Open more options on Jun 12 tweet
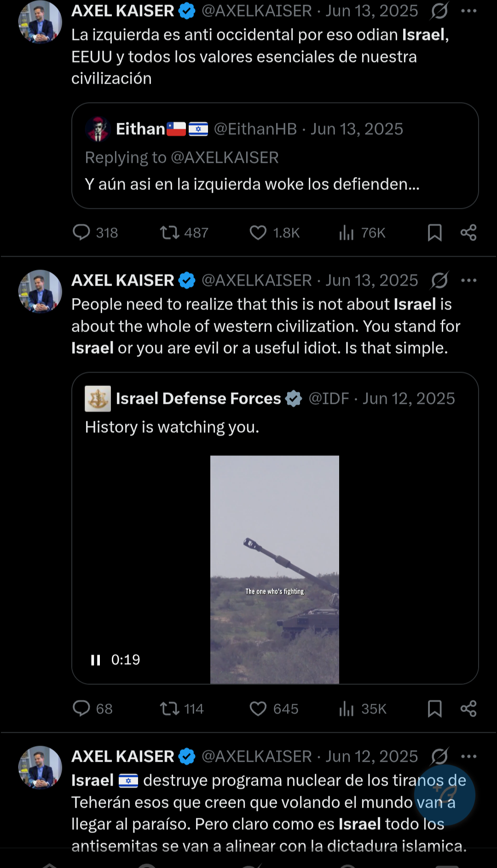Image resolution: width=497 pixels, height=868 pixels. [x=468, y=756]
